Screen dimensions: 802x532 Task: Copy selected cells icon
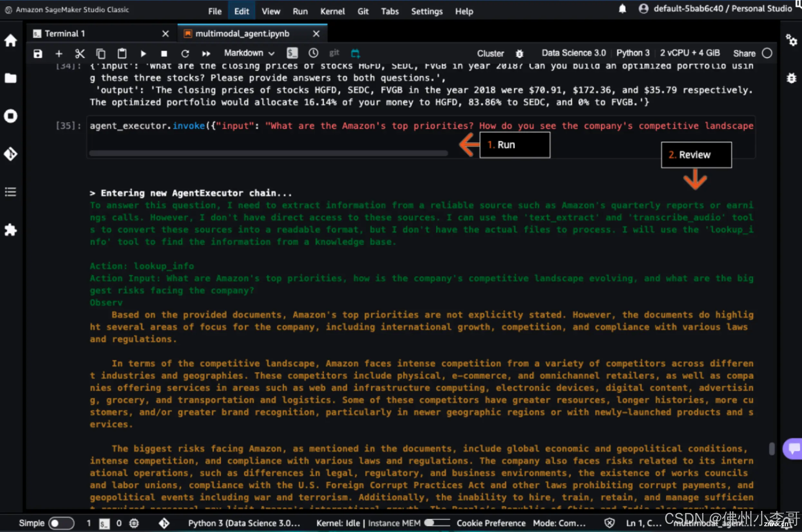pyautogui.click(x=101, y=53)
